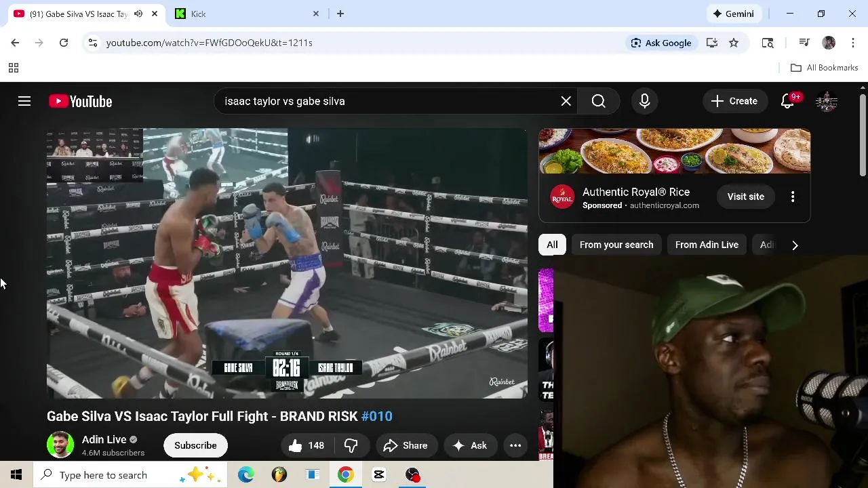
Task: Click the taskbar search box
Action: tap(130, 475)
